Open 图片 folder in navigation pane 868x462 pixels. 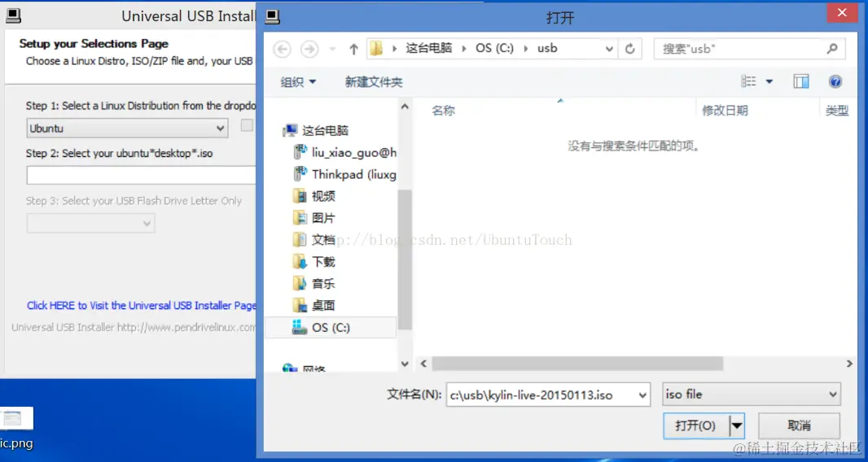click(323, 218)
